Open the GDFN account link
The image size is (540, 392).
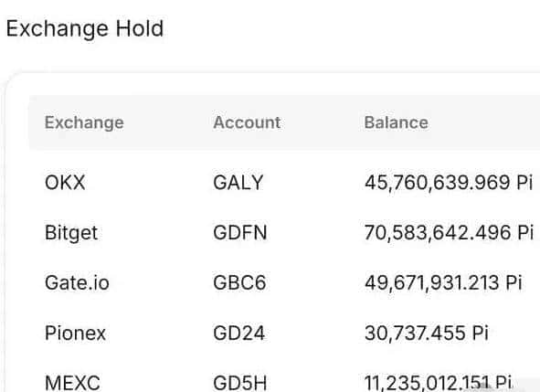pyautogui.click(x=240, y=233)
